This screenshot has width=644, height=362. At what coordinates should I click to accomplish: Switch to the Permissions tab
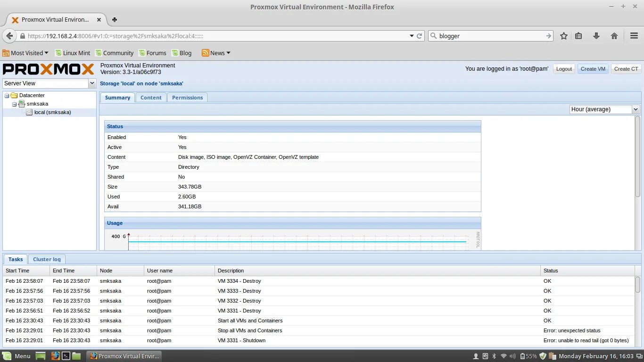pyautogui.click(x=187, y=98)
